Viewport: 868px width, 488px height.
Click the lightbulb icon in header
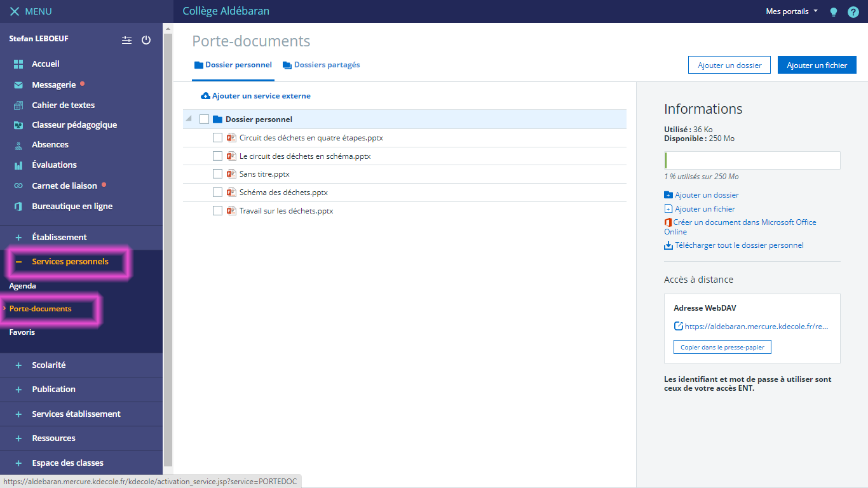point(834,12)
